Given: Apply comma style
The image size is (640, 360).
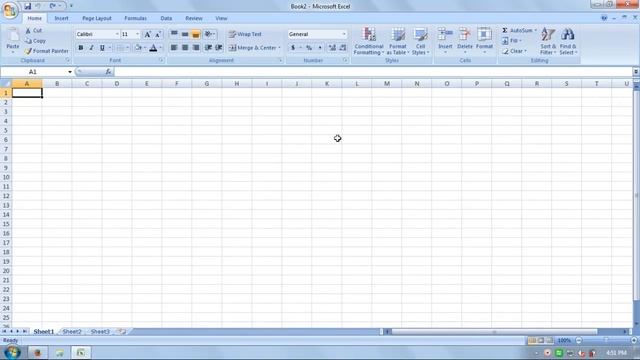Looking at the screenshot, I should [320, 48].
